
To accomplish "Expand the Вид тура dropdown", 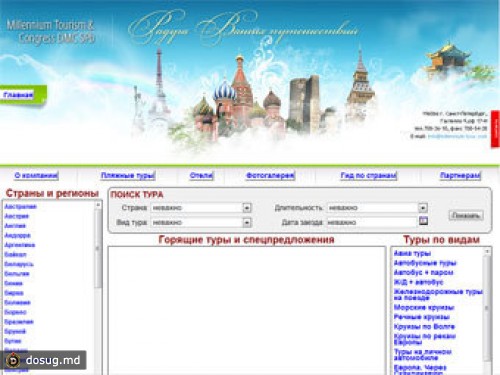I will 247,222.
